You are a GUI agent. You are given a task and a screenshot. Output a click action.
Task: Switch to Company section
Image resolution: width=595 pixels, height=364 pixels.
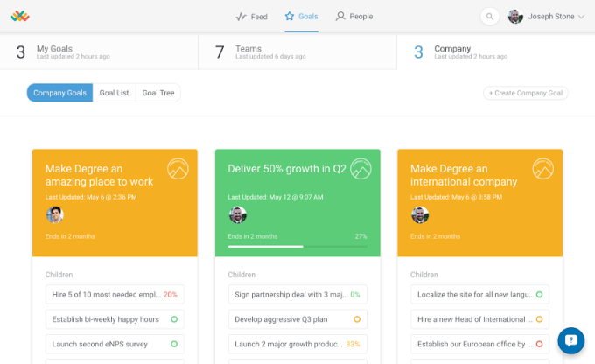tap(496, 52)
